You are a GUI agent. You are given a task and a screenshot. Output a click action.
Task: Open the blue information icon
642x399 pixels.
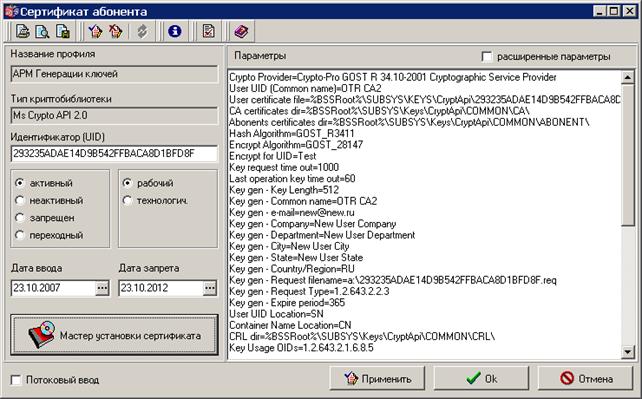point(175,31)
